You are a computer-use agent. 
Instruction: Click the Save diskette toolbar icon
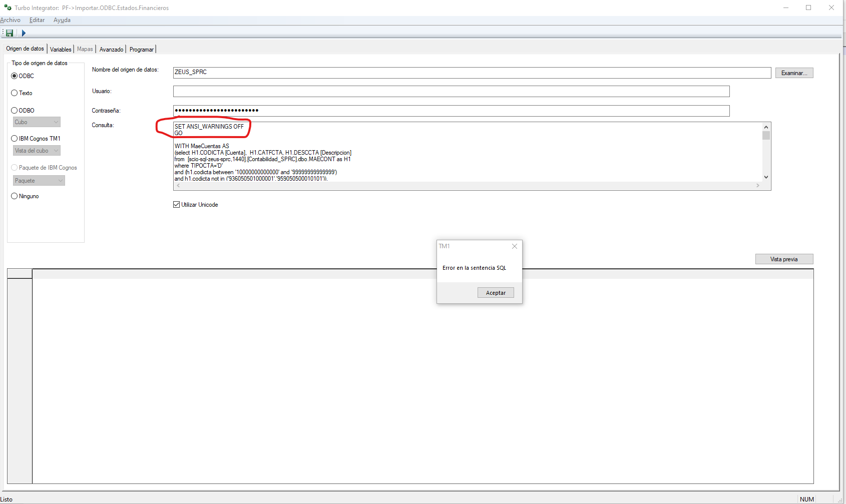click(10, 33)
